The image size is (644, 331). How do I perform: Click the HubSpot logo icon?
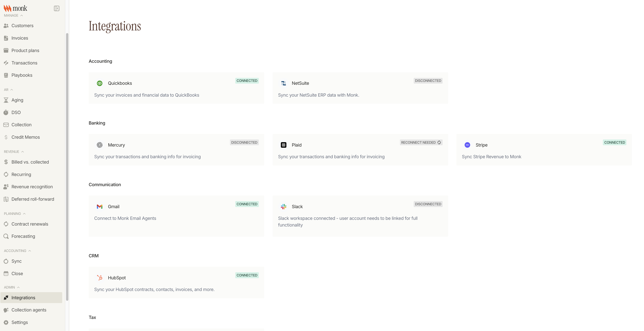click(100, 278)
